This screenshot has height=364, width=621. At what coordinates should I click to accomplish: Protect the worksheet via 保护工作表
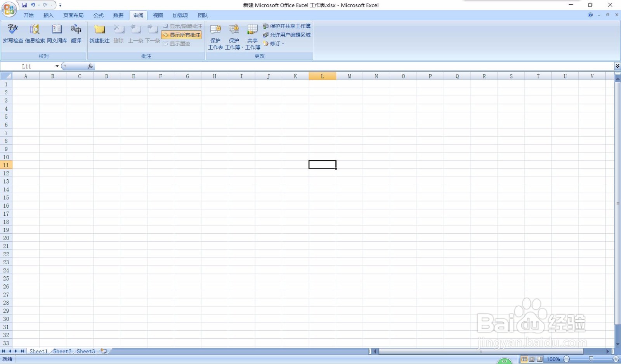[216, 36]
